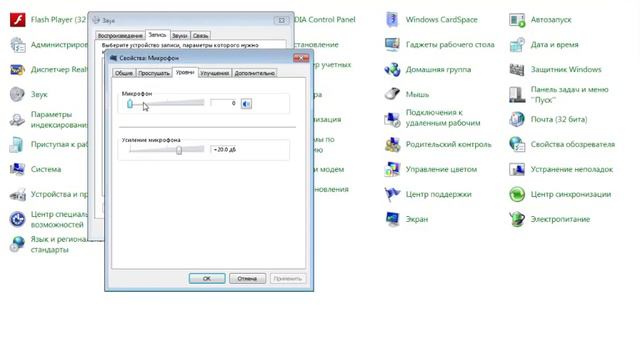Open Свойства обозревателя icon
This screenshot has height=360, width=640.
pos(517,144)
